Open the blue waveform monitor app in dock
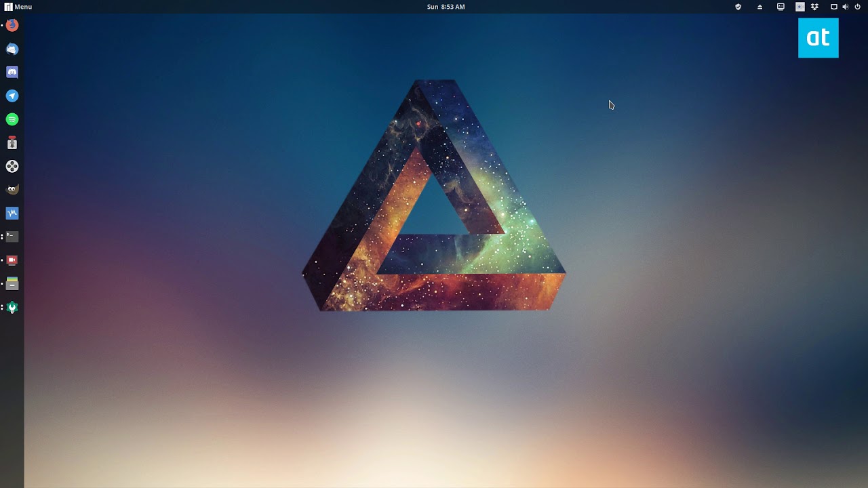 click(12, 213)
